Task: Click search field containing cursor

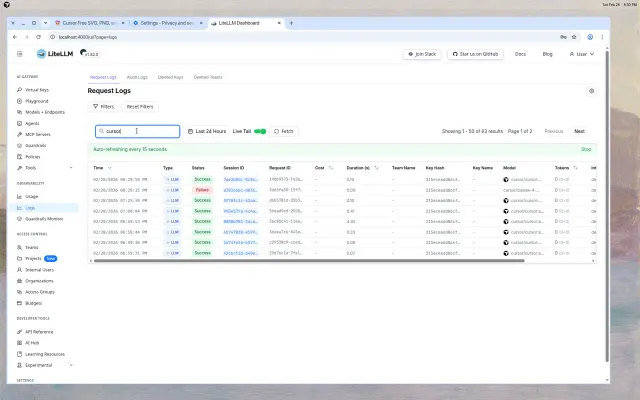Action: [x=138, y=131]
